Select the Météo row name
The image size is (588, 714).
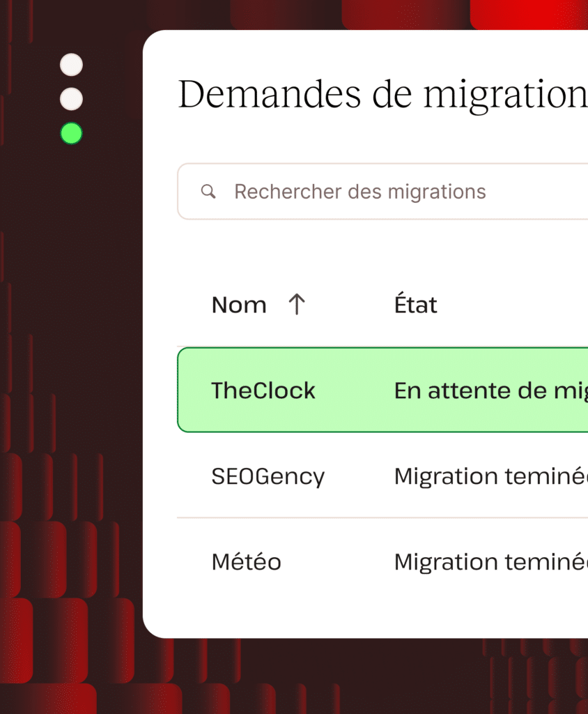coord(247,562)
